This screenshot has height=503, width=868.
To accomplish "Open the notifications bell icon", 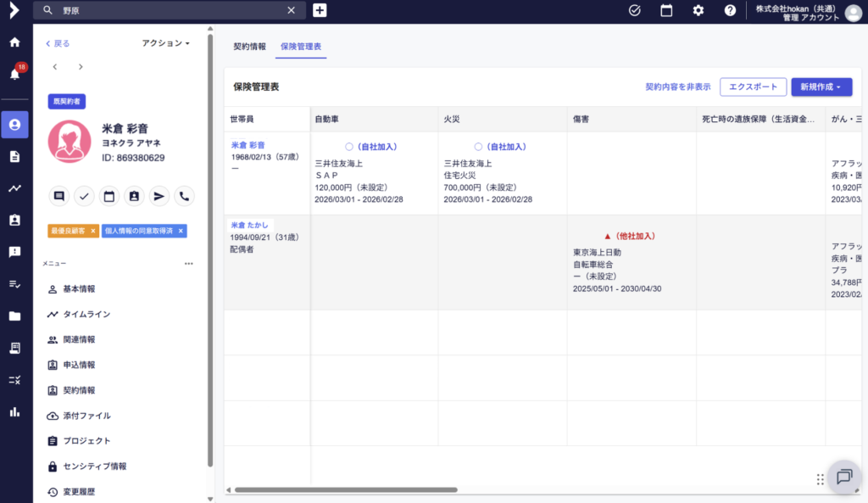I will click(14, 74).
